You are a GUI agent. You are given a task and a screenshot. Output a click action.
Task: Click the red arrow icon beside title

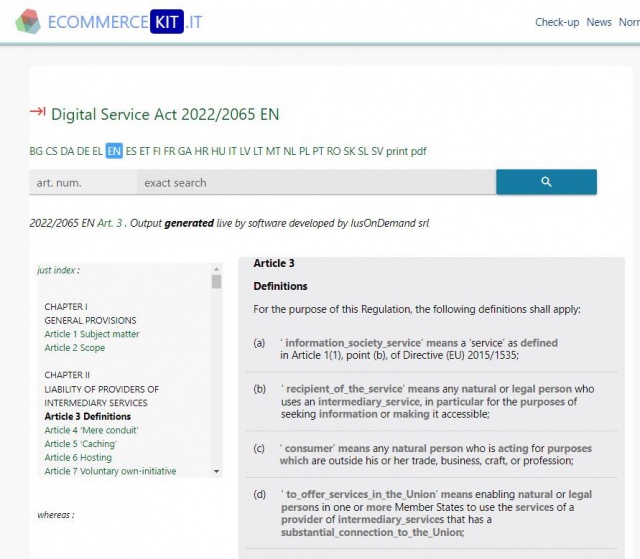(x=38, y=111)
